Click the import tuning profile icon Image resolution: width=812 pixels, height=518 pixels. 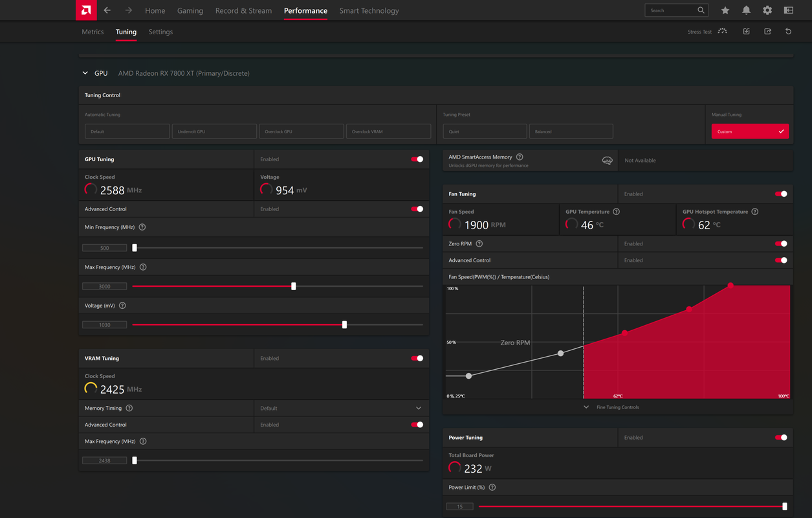click(747, 31)
